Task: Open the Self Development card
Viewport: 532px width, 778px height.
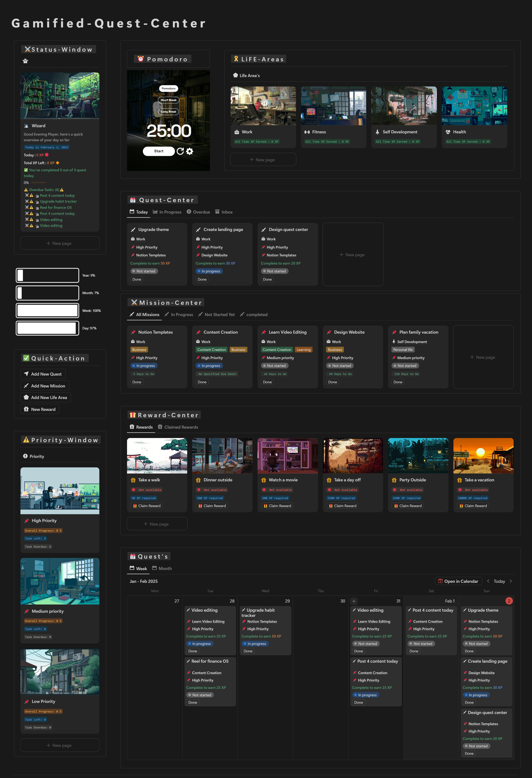Action: (x=404, y=117)
